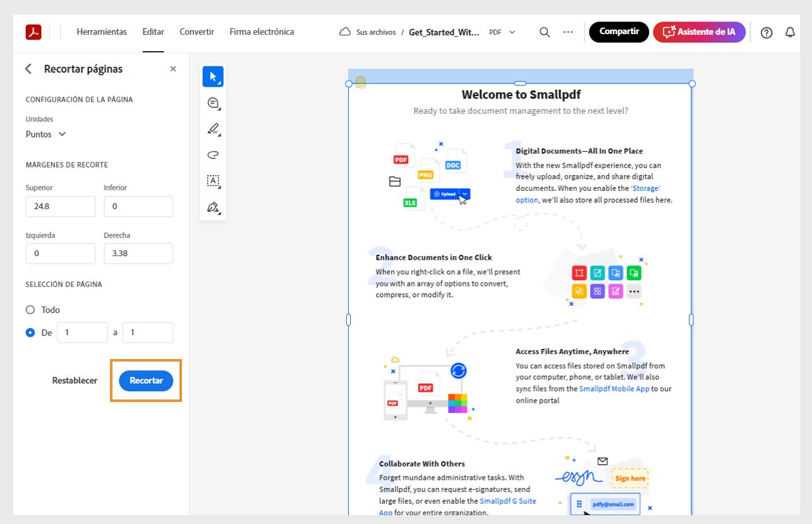Image resolution: width=812 pixels, height=524 pixels.
Task: Close the Recortar páginas panel
Action: pyautogui.click(x=173, y=69)
